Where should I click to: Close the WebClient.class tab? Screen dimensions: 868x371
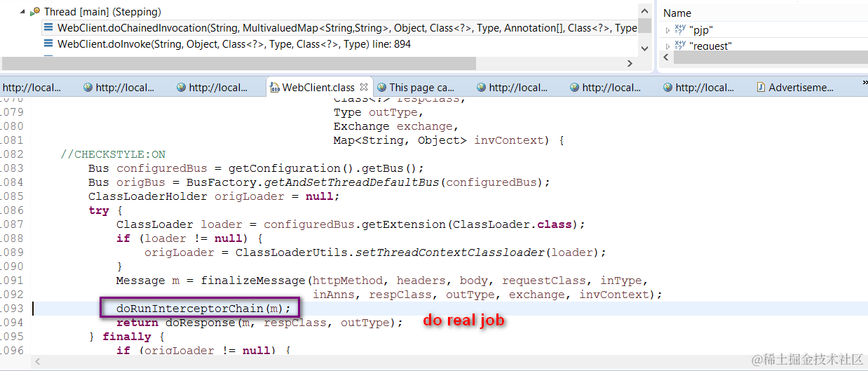pyautogui.click(x=363, y=88)
